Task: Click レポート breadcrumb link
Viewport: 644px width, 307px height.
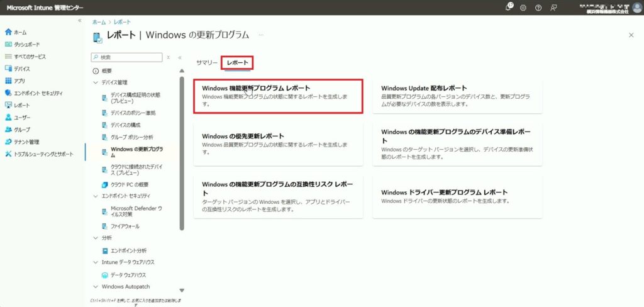Action: [122, 22]
